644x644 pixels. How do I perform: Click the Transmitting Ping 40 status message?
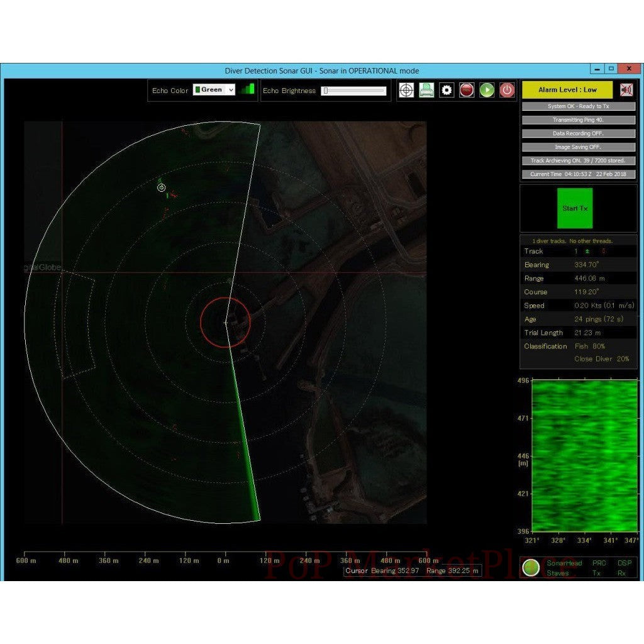pos(579,119)
